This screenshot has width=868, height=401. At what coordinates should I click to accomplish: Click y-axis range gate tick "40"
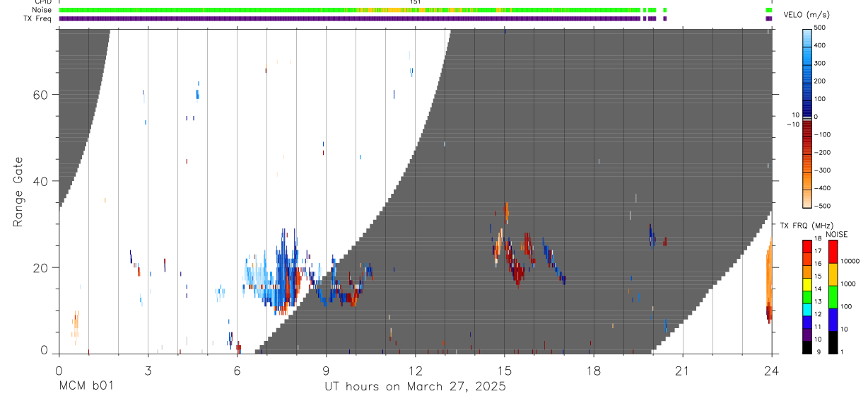tap(42, 181)
